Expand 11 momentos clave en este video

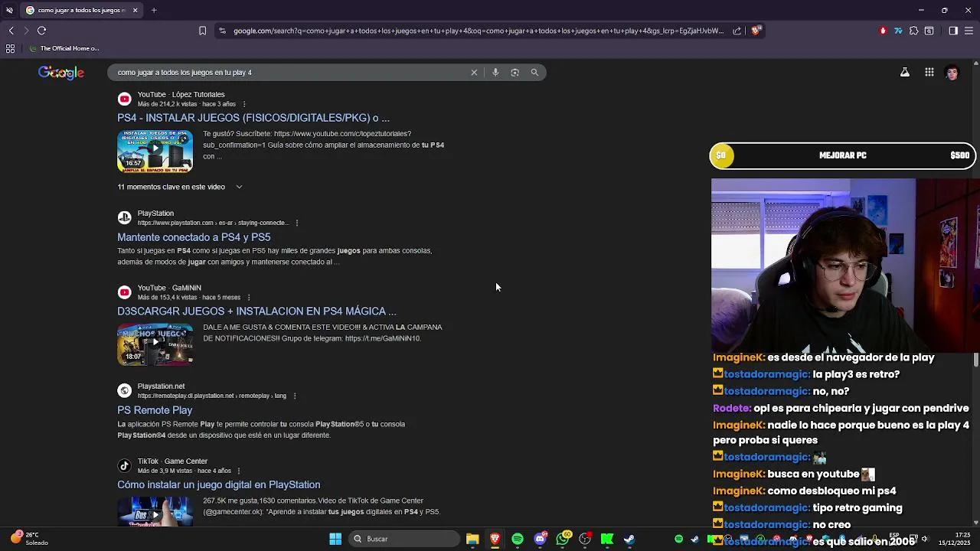click(179, 187)
